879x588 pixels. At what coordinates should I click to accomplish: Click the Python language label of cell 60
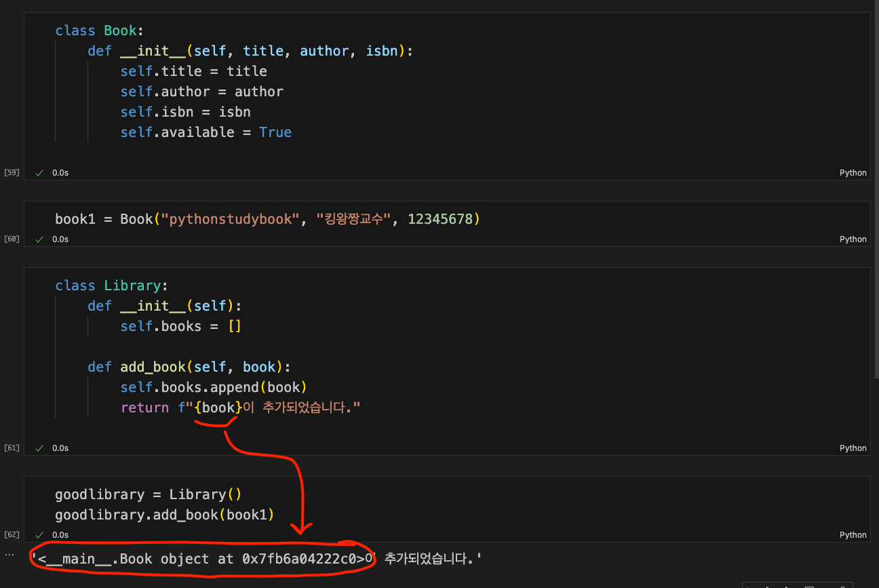tap(853, 239)
